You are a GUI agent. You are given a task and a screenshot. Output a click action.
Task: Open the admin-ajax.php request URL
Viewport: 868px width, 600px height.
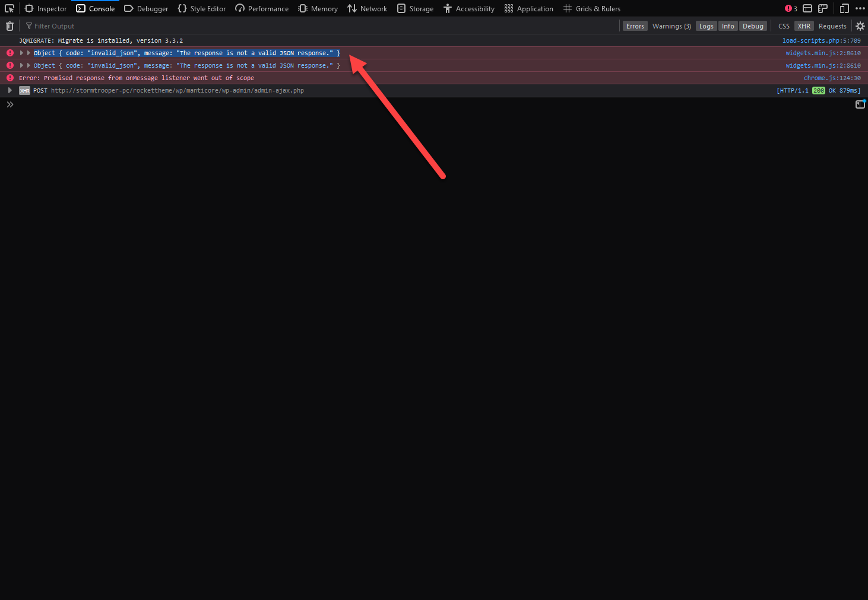tap(178, 91)
